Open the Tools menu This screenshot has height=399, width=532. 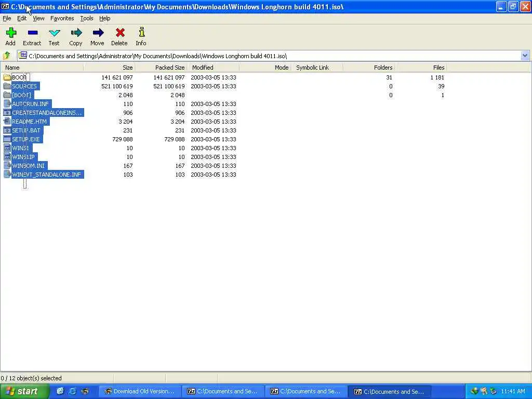(87, 18)
